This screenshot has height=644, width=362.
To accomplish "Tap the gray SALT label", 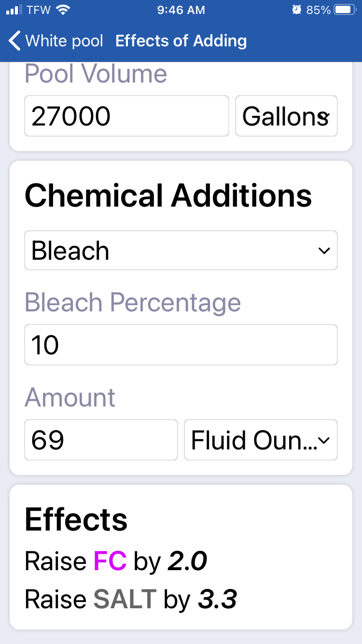I will pyautogui.click(x=125, y=599).
